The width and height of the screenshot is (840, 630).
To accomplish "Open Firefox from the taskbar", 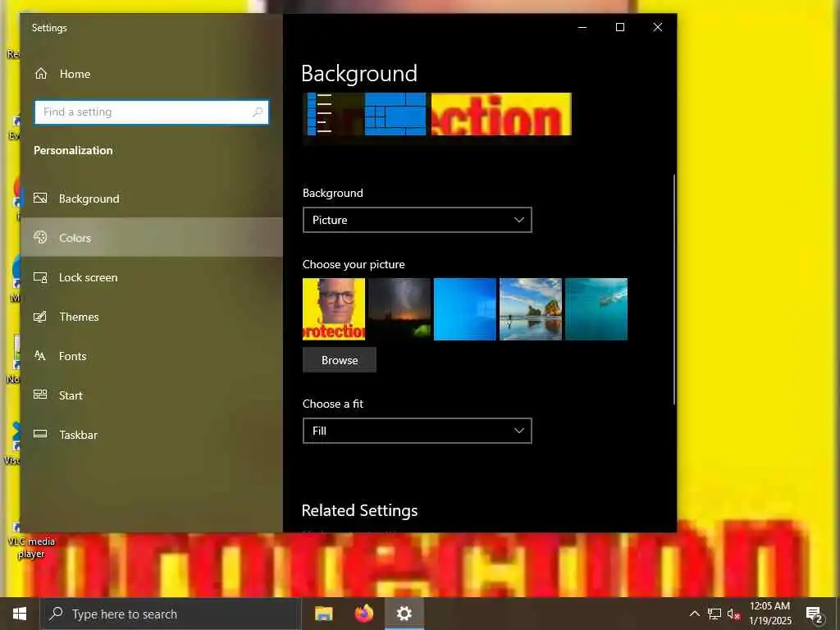I will tap(364, 614).
